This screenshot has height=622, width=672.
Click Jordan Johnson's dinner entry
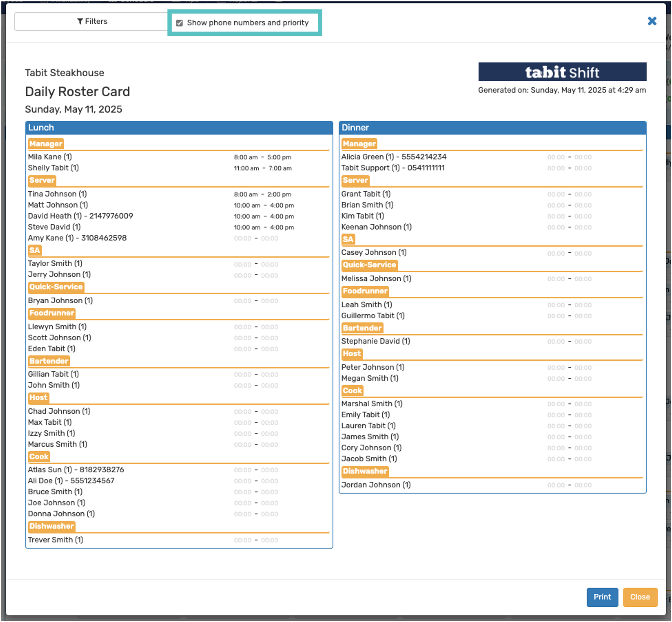click(x=376, y=485)
